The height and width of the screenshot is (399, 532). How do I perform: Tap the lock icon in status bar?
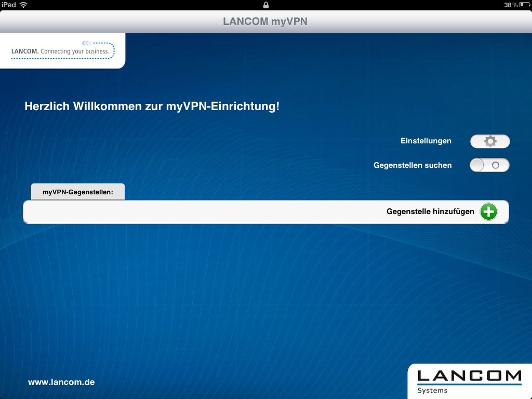coord(266,5)
